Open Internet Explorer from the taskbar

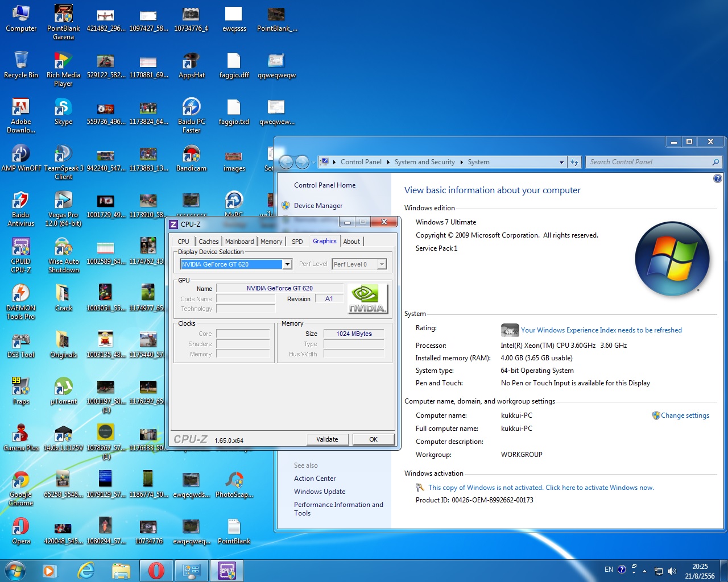tap(86, 570)
